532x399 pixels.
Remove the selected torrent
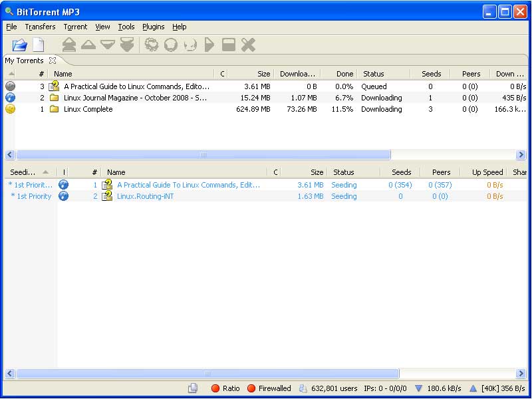coord(248,45)
